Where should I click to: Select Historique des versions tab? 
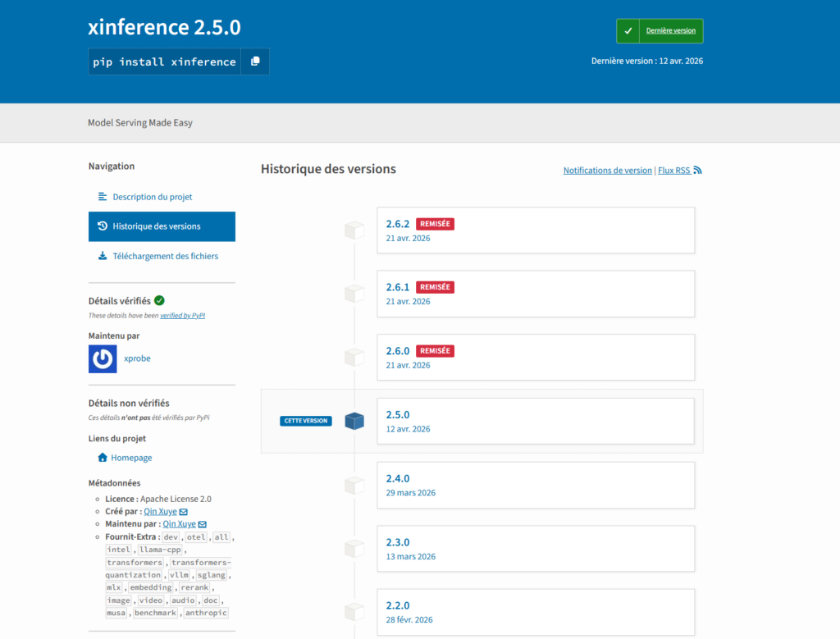point(162,226)
